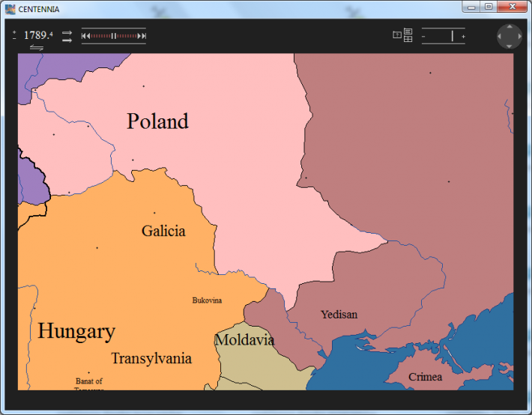532x415 pixels.
Task: Click the Galicia label on the map
Action: click(163, 231)
